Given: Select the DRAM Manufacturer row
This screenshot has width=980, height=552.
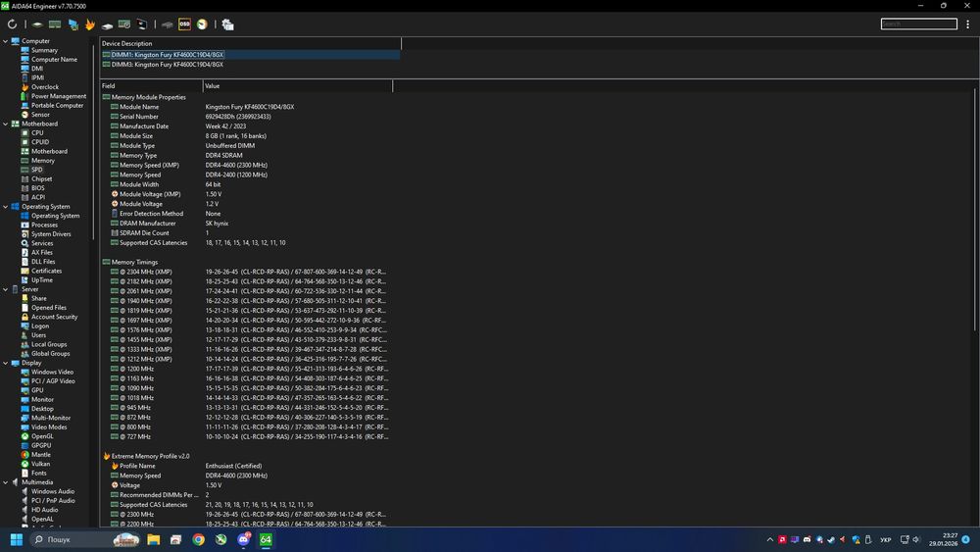Looking at the screenshot, I should pos(247,224).
